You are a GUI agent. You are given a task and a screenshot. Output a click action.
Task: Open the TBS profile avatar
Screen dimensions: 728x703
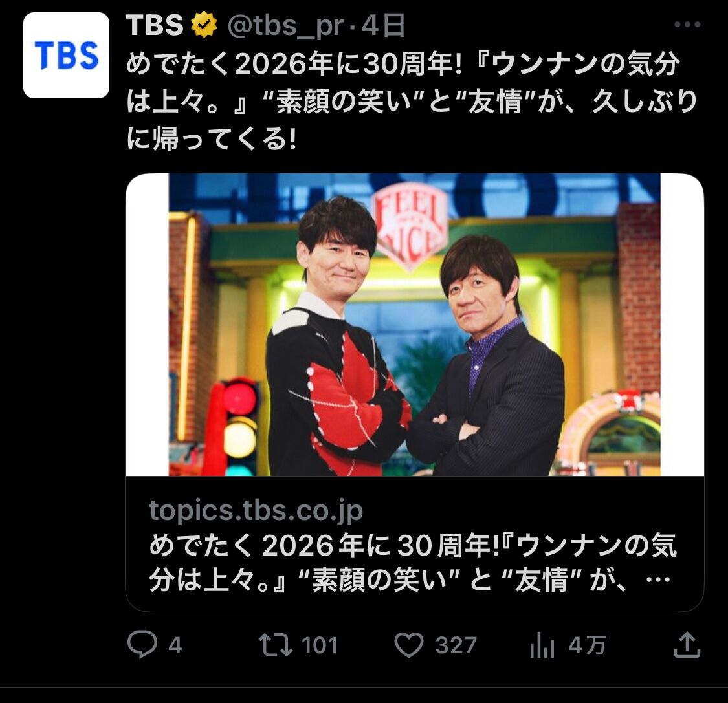click(66, 55)
